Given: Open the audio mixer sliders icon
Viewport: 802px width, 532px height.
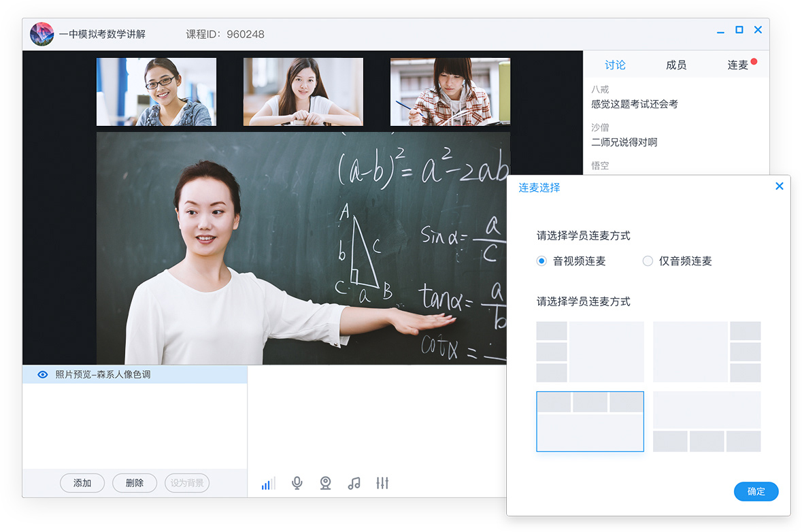Looking at the screenshot, I should (x=382, y=483).
